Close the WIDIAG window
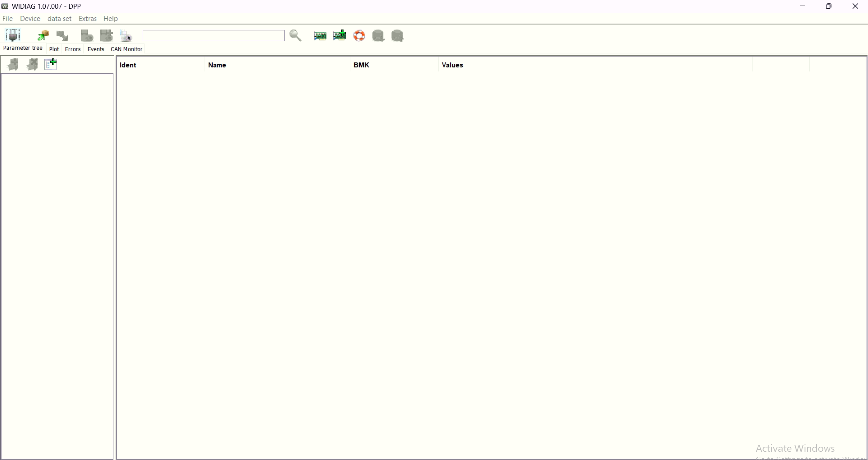The width and height of the screenshot is (868, 460). coord(855,6)
